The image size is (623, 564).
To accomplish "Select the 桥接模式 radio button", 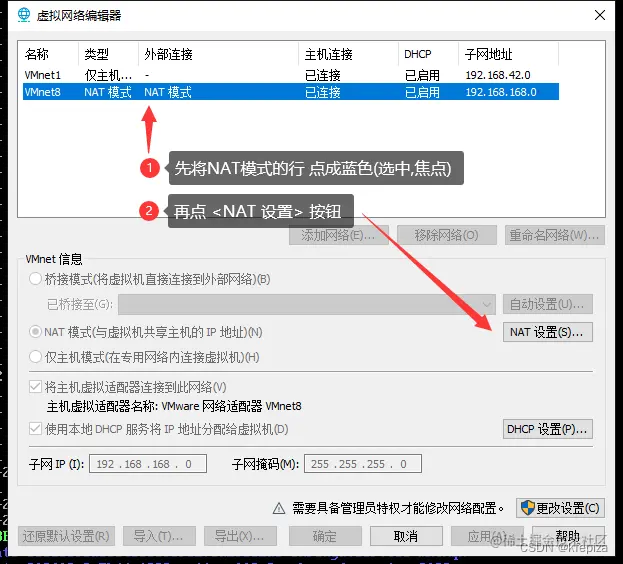I will tap(35, 279).
